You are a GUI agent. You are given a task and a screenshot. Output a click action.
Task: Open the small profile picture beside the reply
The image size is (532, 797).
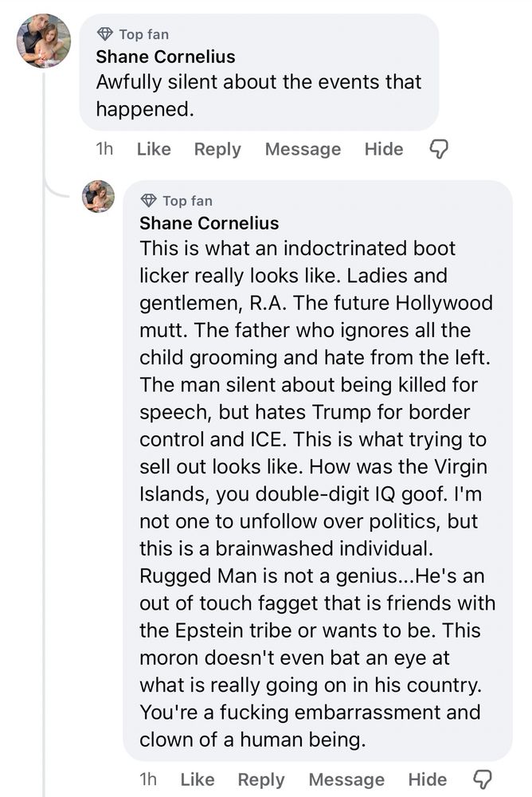(99, 196)
